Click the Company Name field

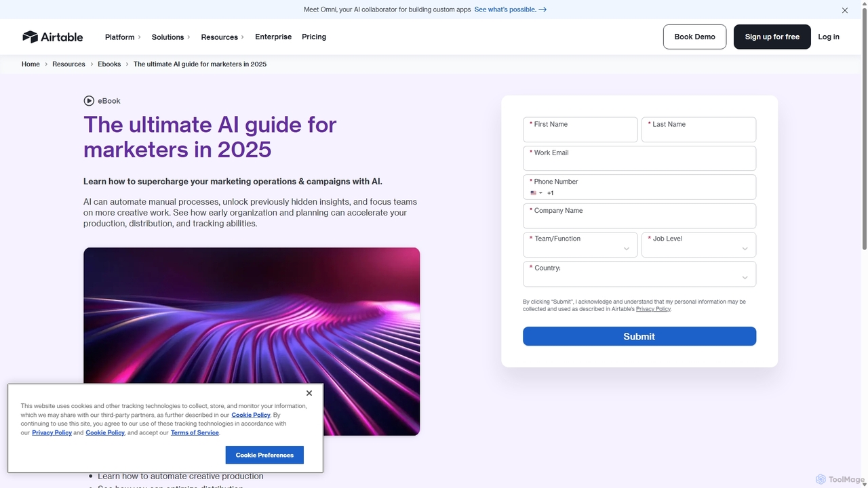[x=639, y=216]
